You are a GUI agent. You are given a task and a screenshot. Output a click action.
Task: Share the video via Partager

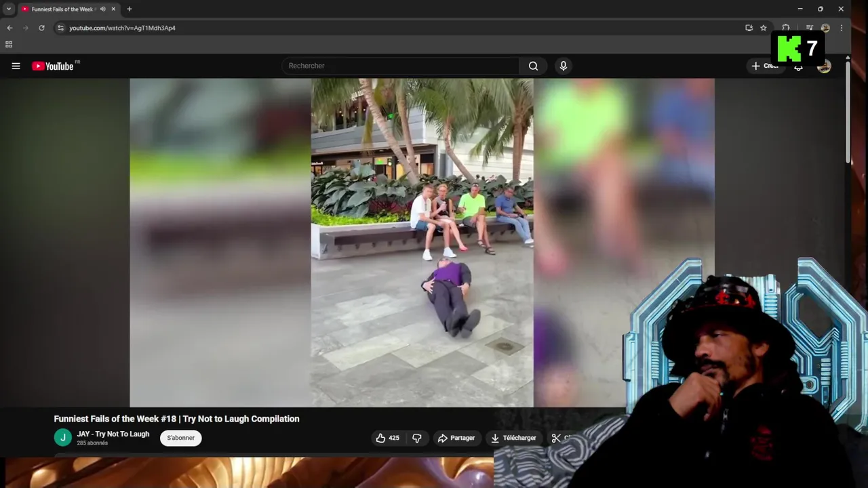[x=456, y=438]
